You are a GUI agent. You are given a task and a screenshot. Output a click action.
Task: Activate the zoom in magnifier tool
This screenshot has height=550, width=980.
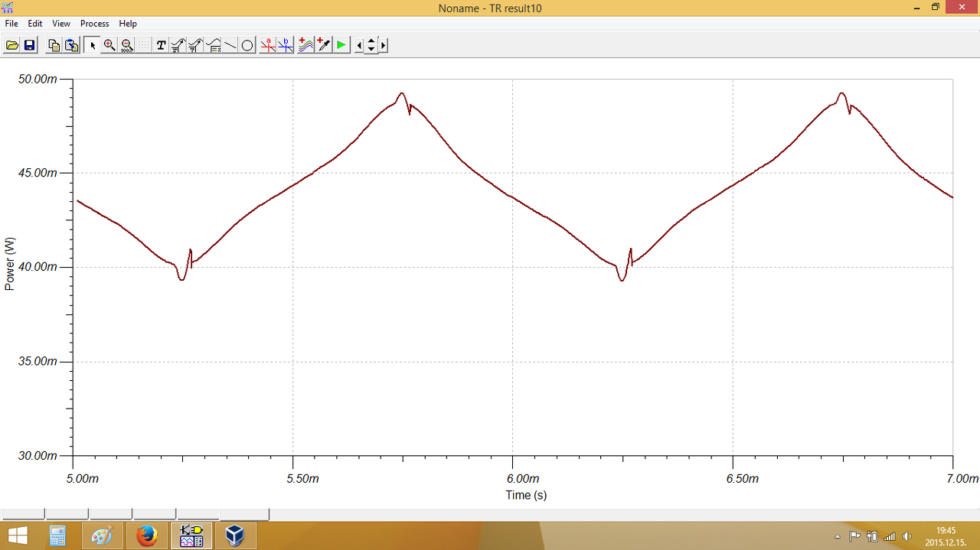point(109,45)
